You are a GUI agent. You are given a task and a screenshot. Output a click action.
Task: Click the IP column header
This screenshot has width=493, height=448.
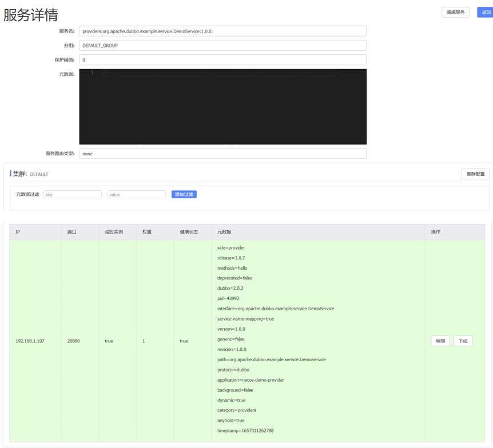pos(18,232)
